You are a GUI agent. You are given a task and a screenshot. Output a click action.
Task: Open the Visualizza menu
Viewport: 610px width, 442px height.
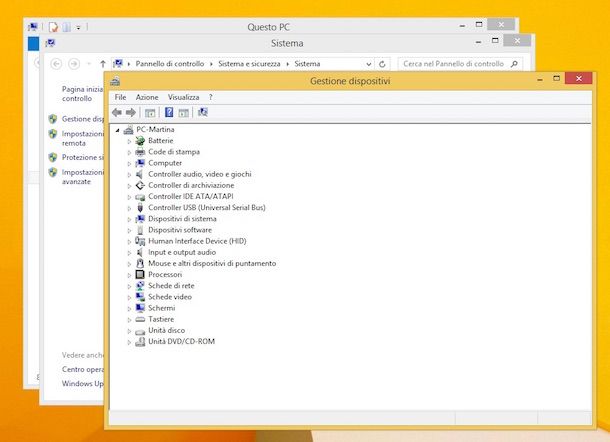tap(183, 97)
